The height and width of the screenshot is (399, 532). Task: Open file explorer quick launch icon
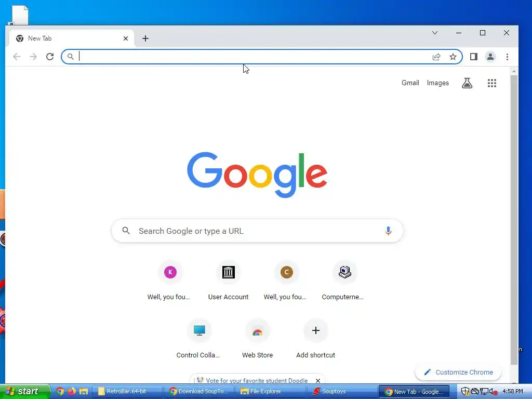point(84,392)
